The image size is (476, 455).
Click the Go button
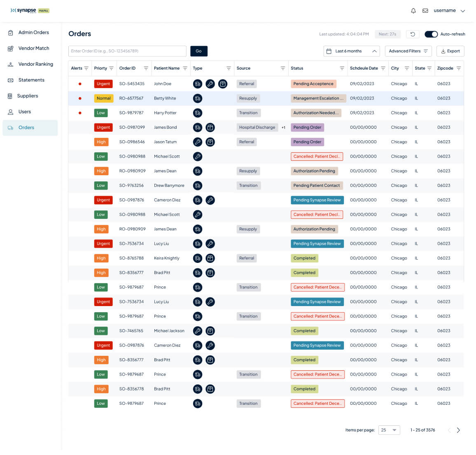[198, 51]
